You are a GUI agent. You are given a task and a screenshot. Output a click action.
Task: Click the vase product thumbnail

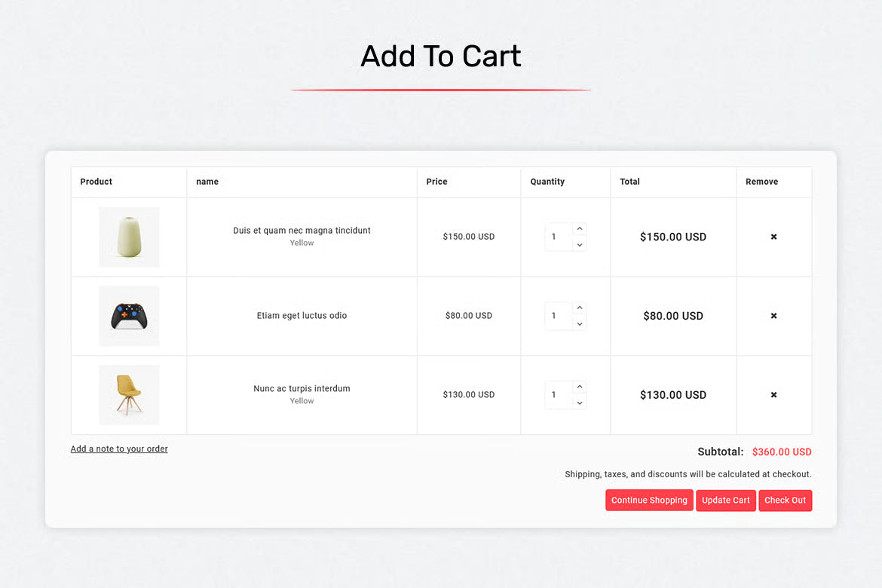coord(128,237)
